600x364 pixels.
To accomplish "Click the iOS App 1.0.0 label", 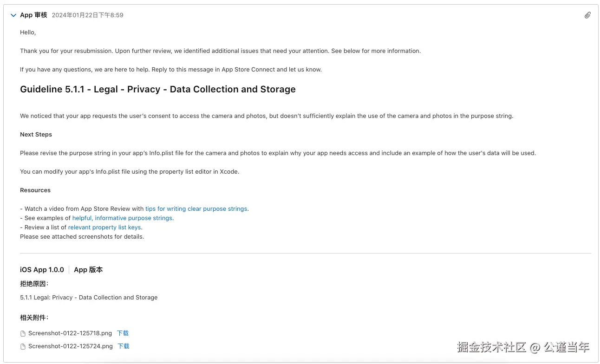I will (42, 270).
